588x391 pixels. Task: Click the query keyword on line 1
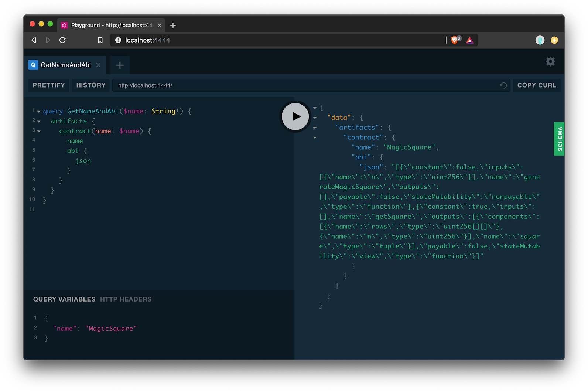[x=53, y=111]
